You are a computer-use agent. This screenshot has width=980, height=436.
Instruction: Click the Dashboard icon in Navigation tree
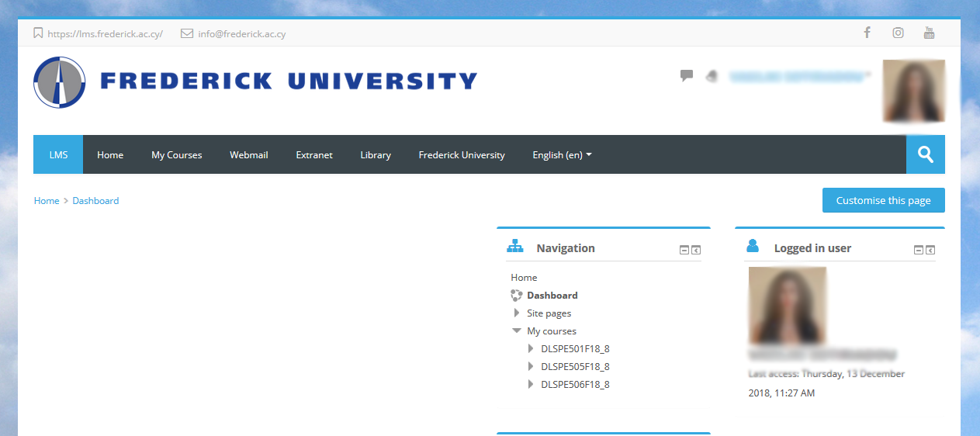pyautogui.click(x=517, y=295)
